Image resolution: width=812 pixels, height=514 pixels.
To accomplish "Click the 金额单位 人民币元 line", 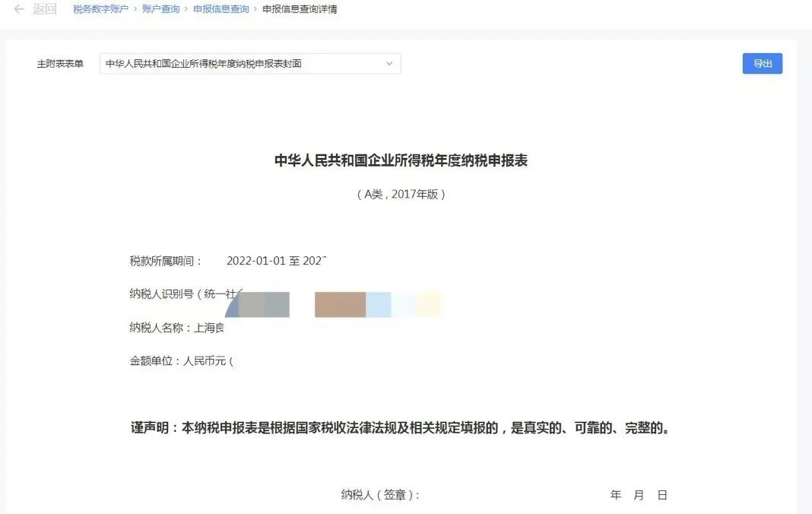I will coord(181,361).
